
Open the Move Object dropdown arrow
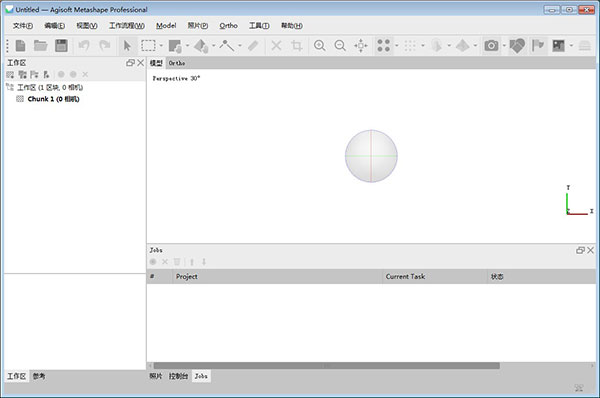(x=214, y=46)
